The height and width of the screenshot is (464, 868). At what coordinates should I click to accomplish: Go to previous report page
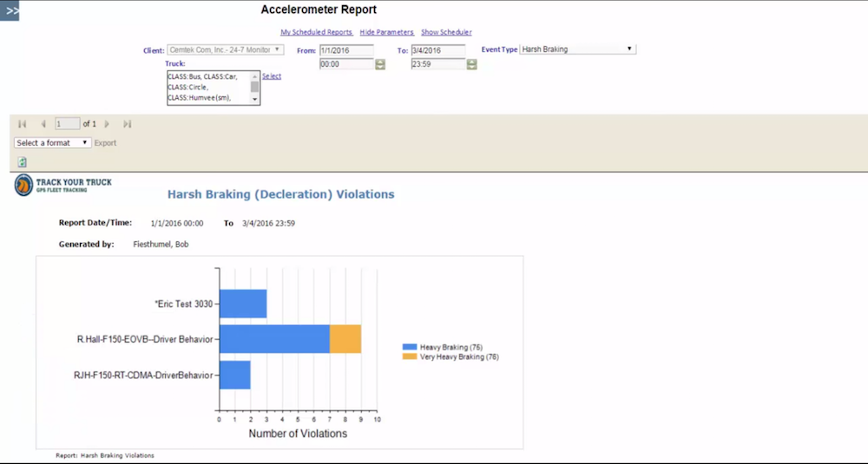click(43, 124)
